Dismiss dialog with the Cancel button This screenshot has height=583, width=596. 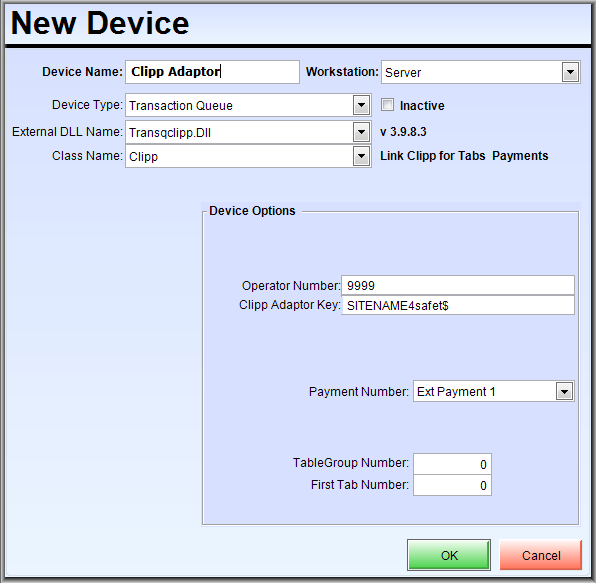click(541, 555)
